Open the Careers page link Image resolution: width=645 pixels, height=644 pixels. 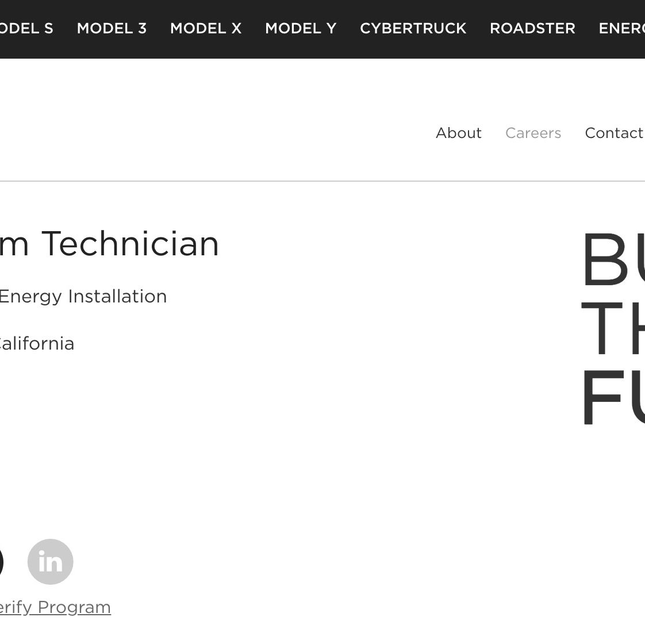(x=533, y=133)
